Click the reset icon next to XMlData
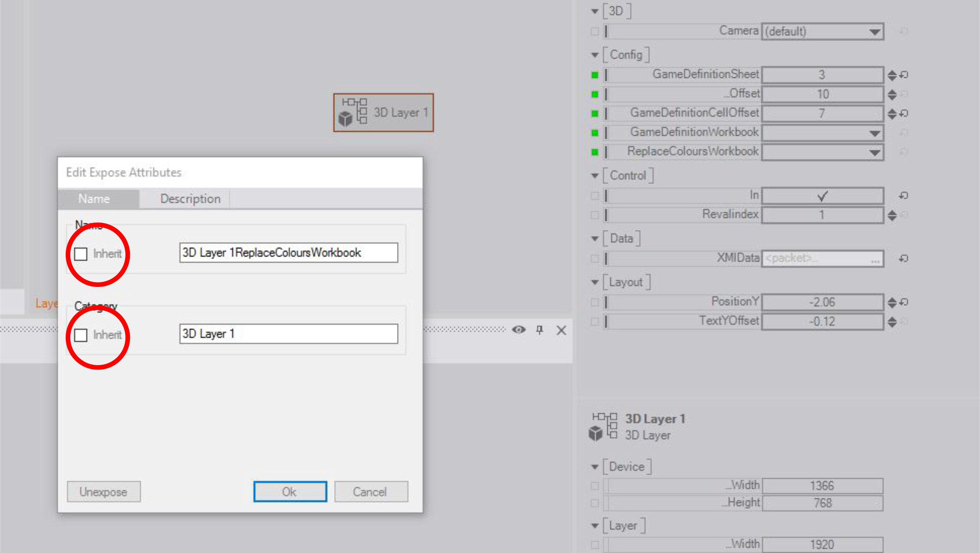The width and height of the screenshot is (980, 553). (904, 258)
